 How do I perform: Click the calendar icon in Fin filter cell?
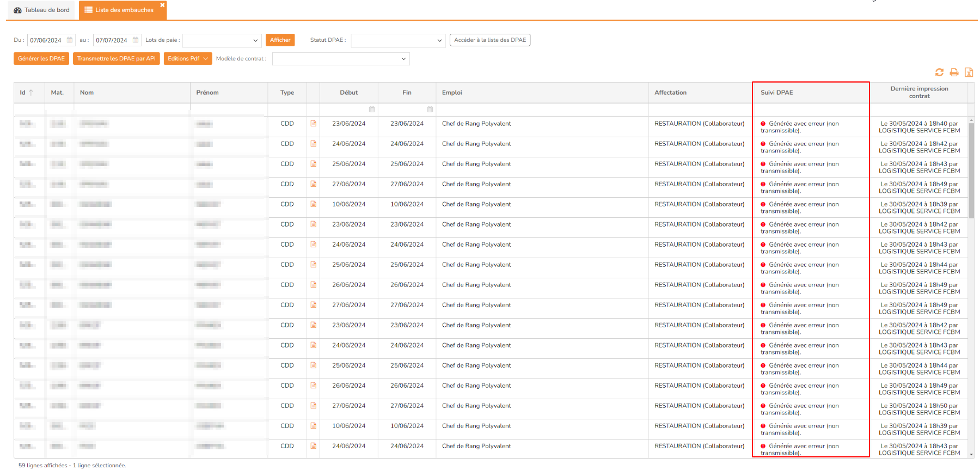tap(430, 109)
